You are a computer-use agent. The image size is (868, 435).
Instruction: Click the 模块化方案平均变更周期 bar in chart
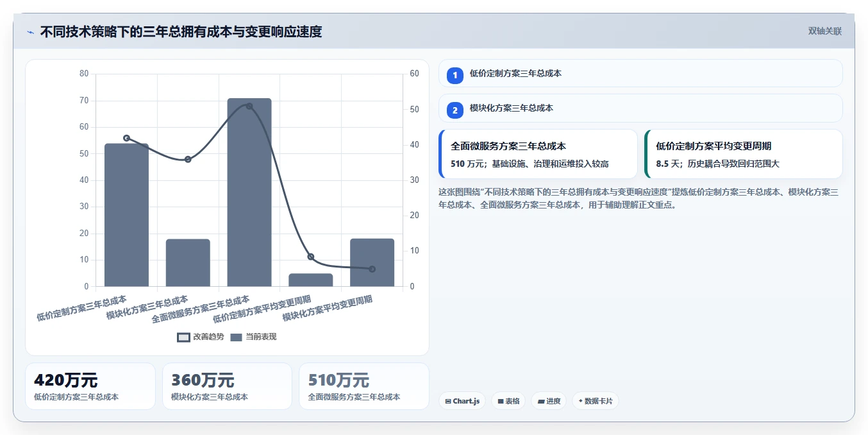(372, 262)
